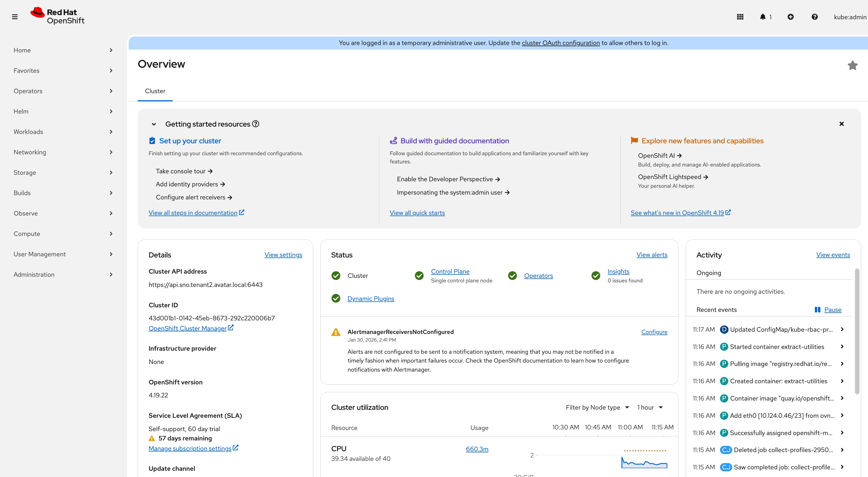Open the application launcher grid
The height and width of the screenshot is (477, 868).
[740, 17]
